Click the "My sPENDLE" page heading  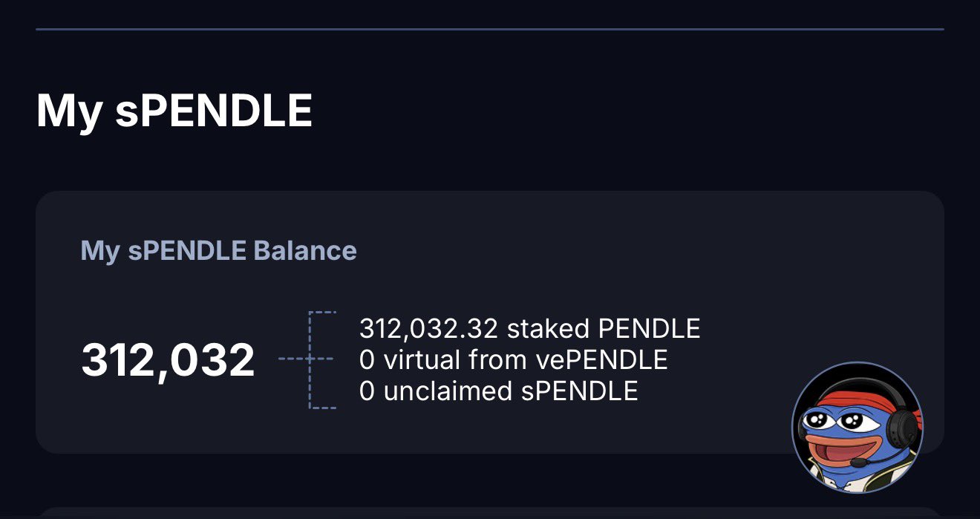(x=174, y=110)
